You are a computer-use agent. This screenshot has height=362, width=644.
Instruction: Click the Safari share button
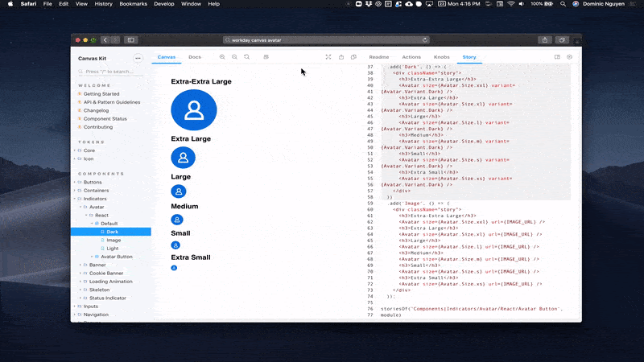click(x=545, y=39)
